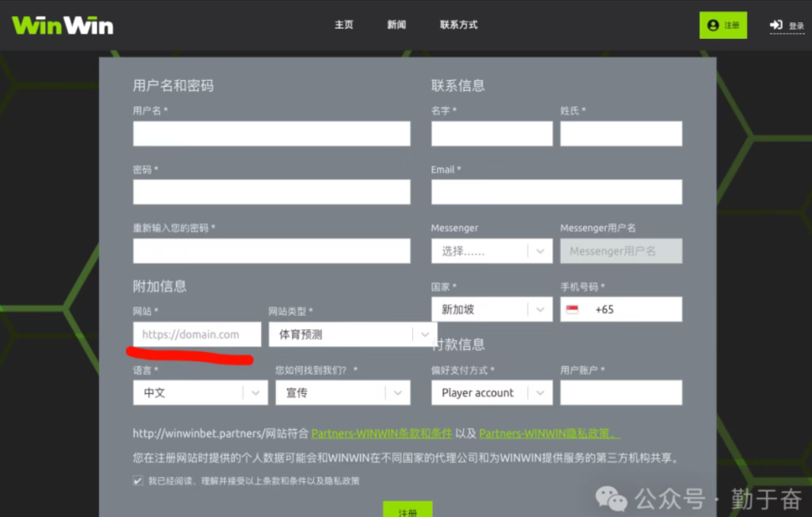Open the 语言 dropdown showing 中文

200,393
